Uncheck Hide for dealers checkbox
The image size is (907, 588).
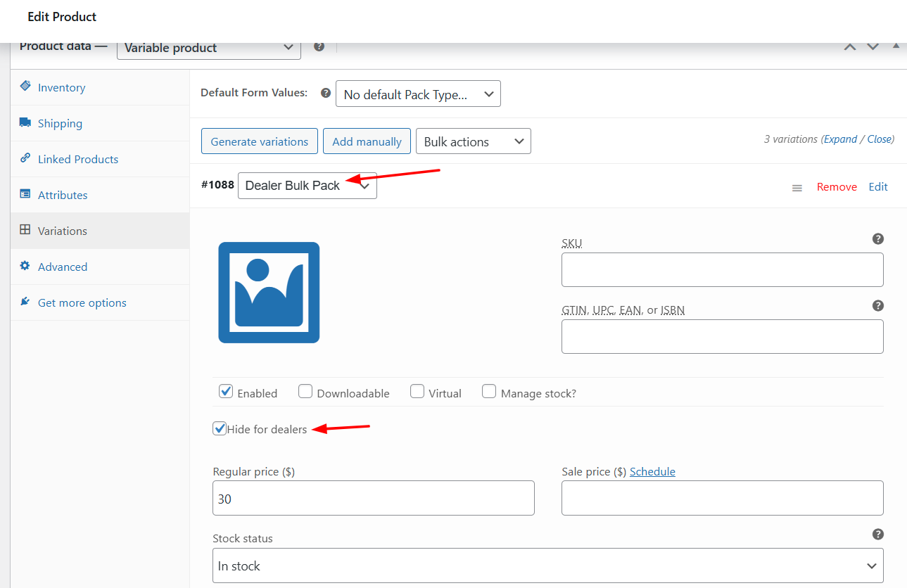click(x=220, y=428)
